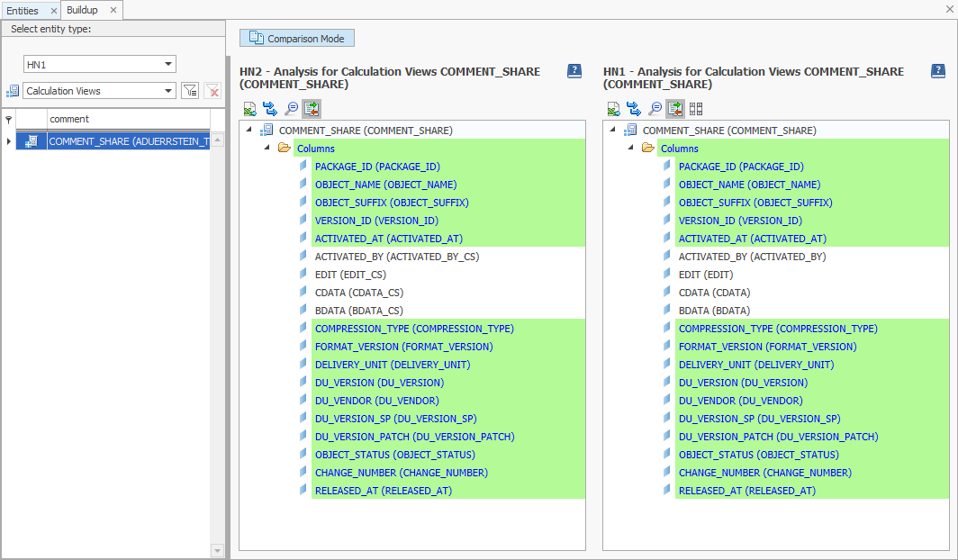Click the Export to Excel icon in HN1 panel
Image resolution: width=958 pixels, height=560 pixels.
click(613, 108)
